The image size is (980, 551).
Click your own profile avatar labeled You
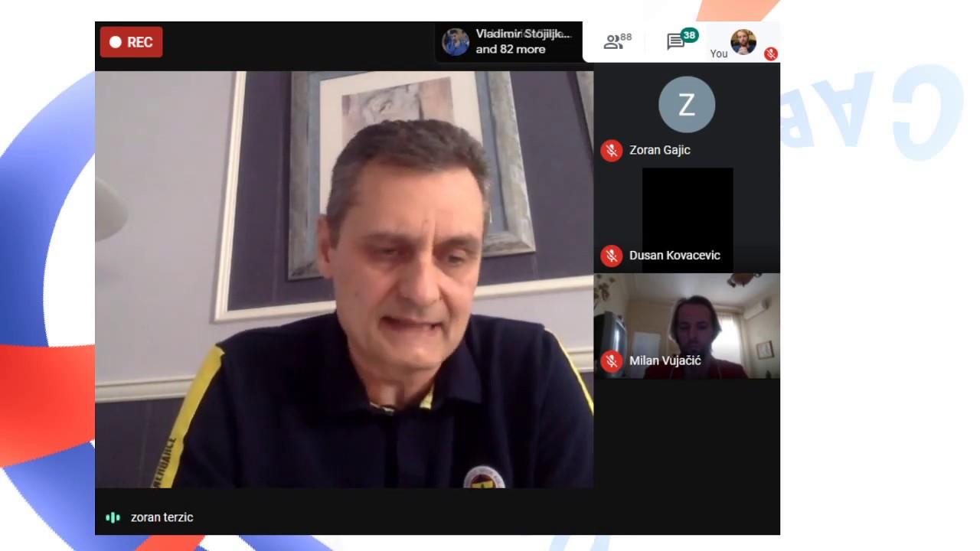pos(743,42)
